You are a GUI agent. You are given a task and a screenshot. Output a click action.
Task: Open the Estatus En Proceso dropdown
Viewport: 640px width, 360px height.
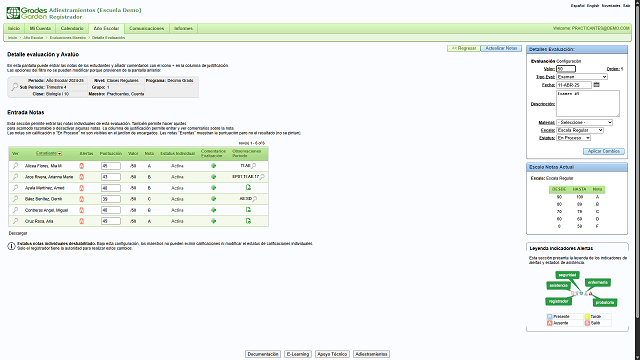pyautogui.click(x=574, y=138)
